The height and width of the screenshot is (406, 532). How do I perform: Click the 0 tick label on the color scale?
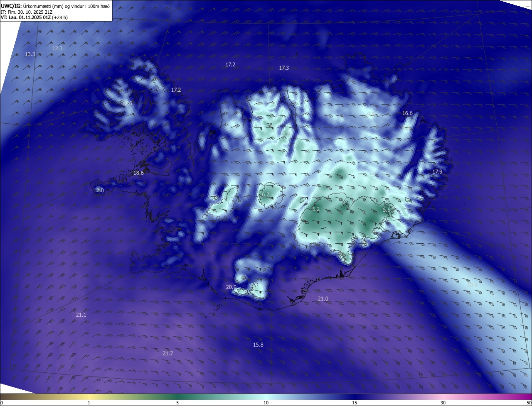point(2,403)
